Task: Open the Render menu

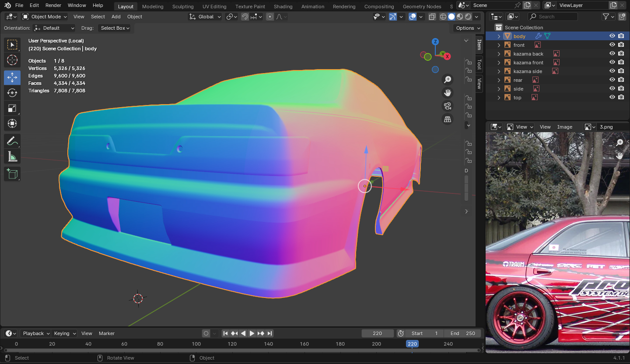Action: [x=53, y=5]
